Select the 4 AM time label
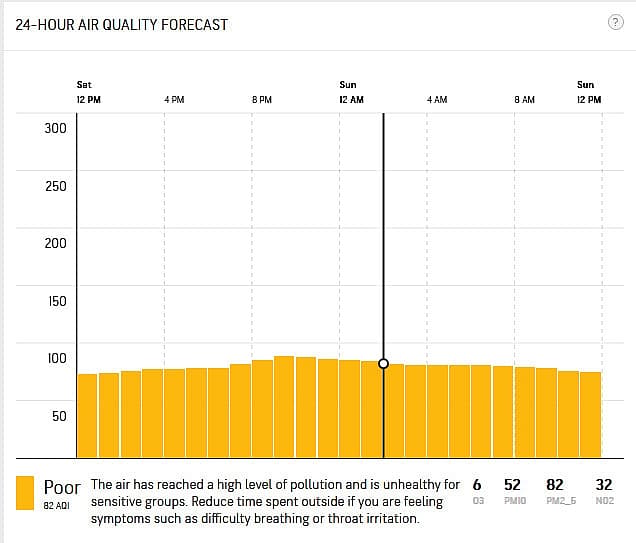636x543 pixels. click(437, 99)
